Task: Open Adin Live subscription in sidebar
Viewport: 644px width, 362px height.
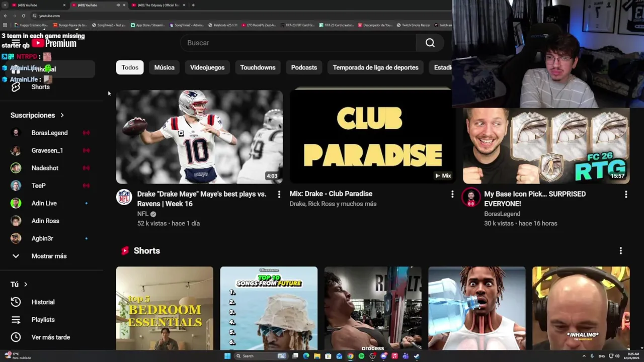Action: point(49,203)
